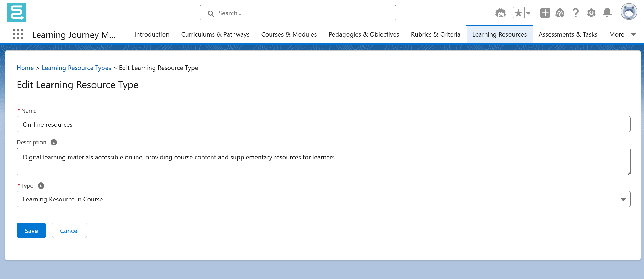Open the Global Actions plus icon

pos(545,13)
